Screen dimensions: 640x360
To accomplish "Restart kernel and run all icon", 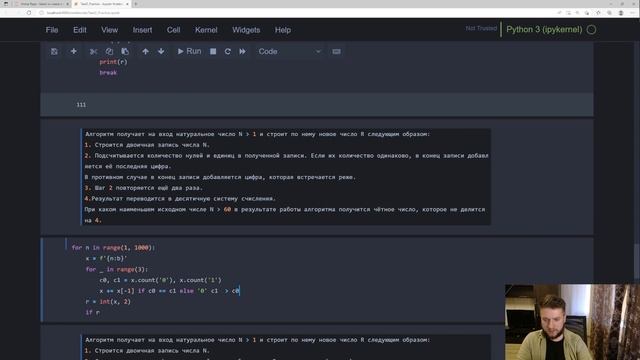I will 242,51.
